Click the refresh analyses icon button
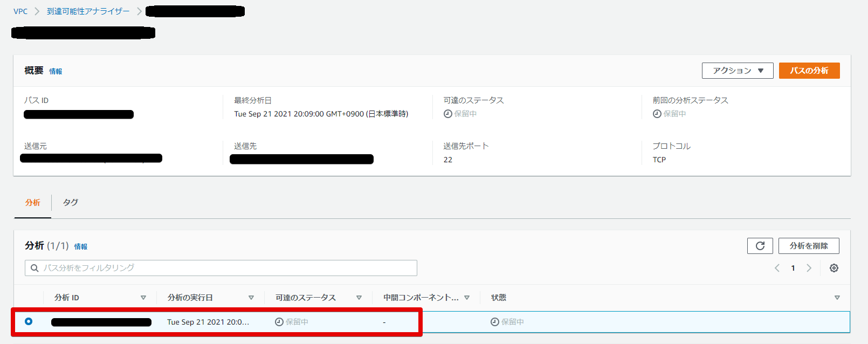Screen dimensions: 868x344 (x=760, y=246)
